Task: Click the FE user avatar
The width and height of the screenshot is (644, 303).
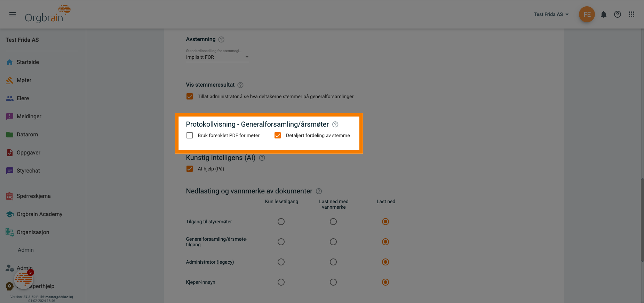Action: pyautogui.click(x=587, y=14)
